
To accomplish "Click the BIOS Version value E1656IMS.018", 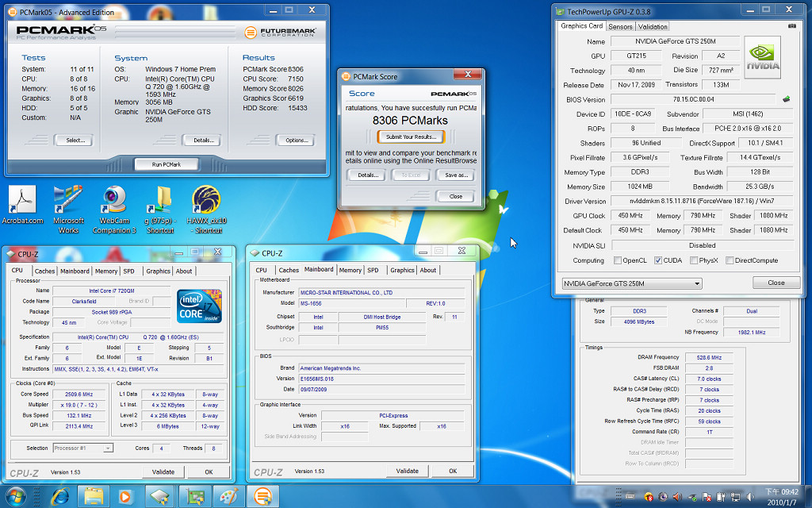I will (381, 379).
